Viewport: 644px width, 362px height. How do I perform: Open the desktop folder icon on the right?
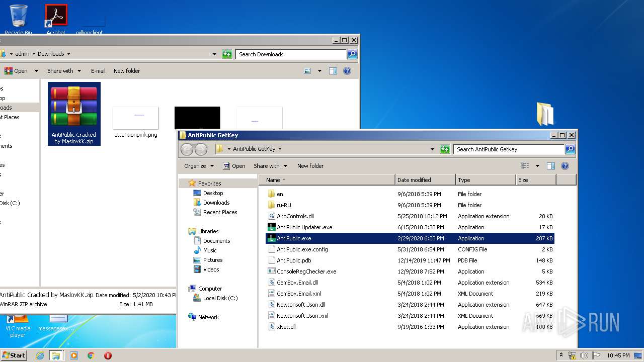545,114
